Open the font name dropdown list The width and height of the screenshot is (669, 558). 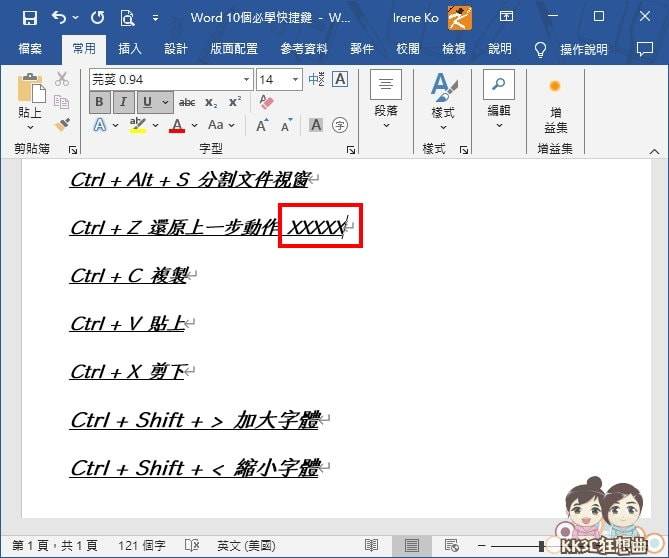[246, 80]
